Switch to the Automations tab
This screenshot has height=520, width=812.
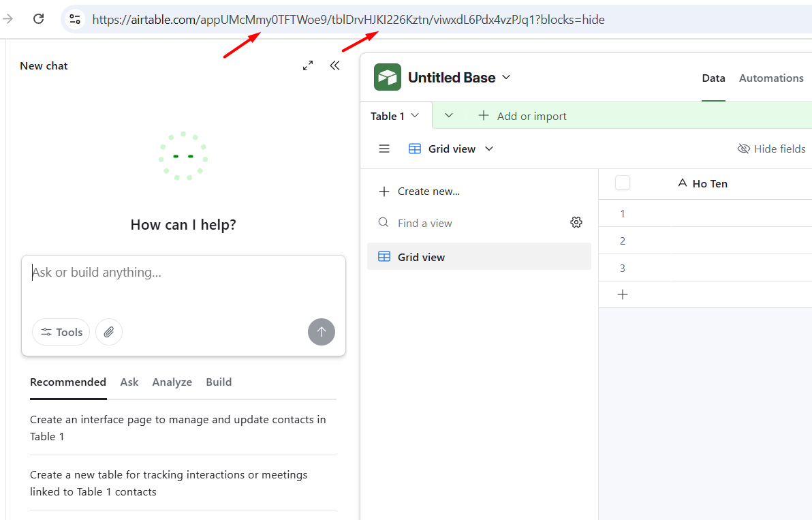coord(771,78)
